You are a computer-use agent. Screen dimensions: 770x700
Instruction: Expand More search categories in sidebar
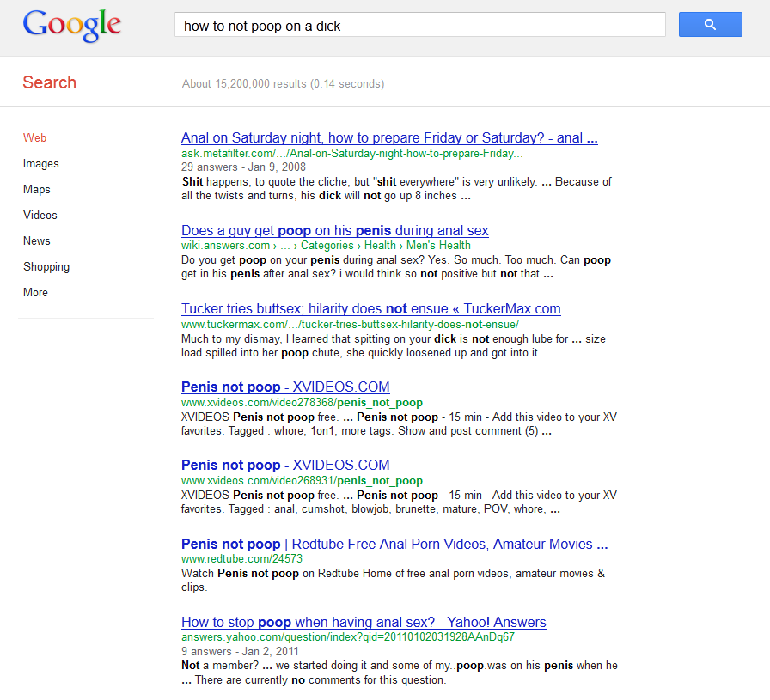pyautogui.click(x=35, y=293)
